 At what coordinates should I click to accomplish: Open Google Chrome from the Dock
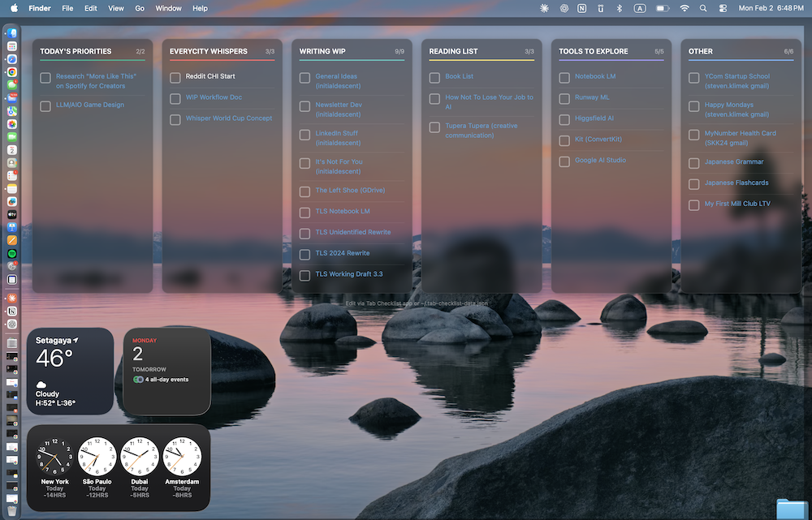(x=12, y=71)
